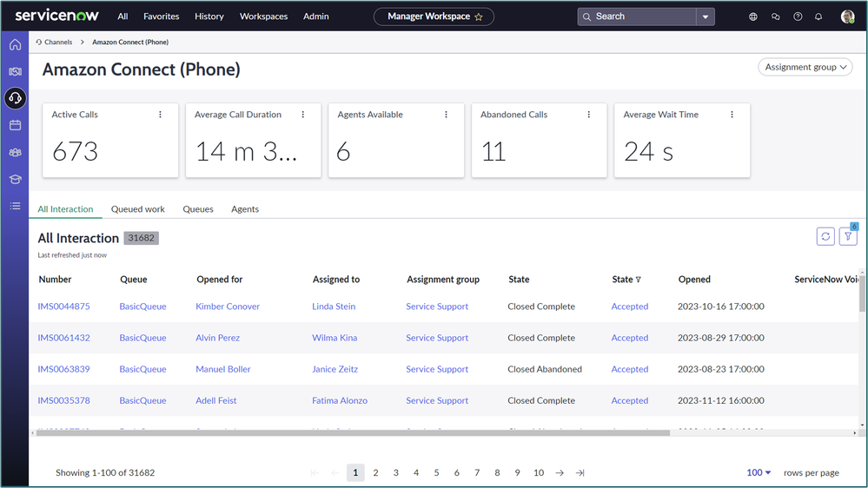The height and width of the screenshot is (488, 868).
Task: Click the vertical table scrollbar
Action: [x=862, y=293]
